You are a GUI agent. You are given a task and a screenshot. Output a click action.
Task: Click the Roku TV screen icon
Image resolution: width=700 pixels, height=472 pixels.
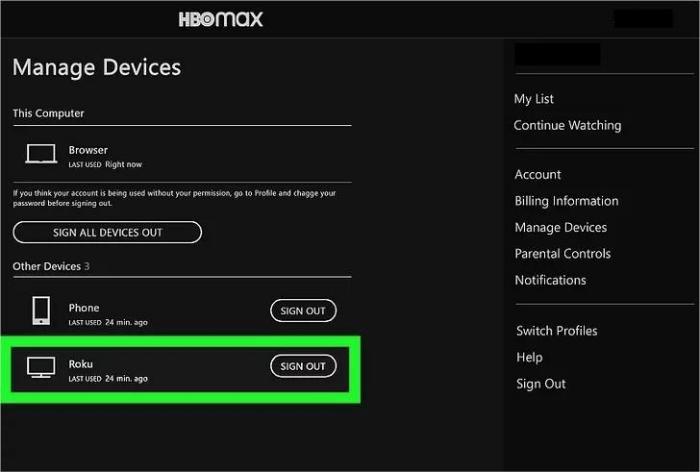tap(41, 367)
